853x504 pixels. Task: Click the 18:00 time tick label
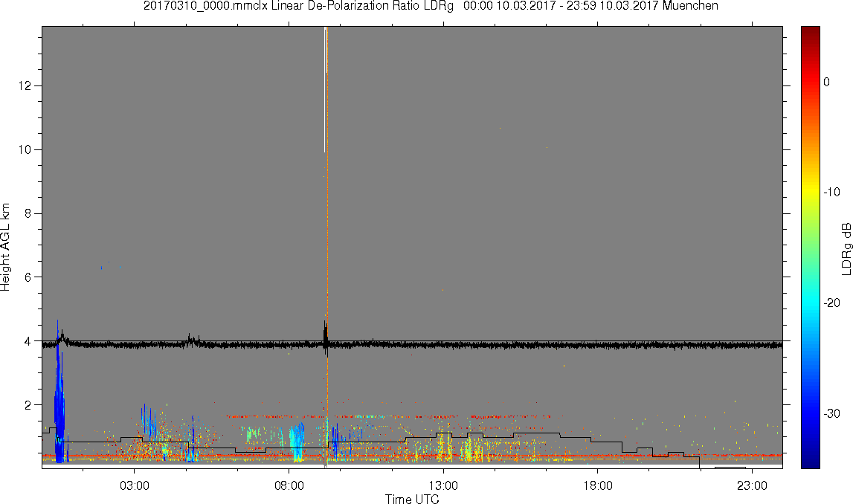point(597,485)
